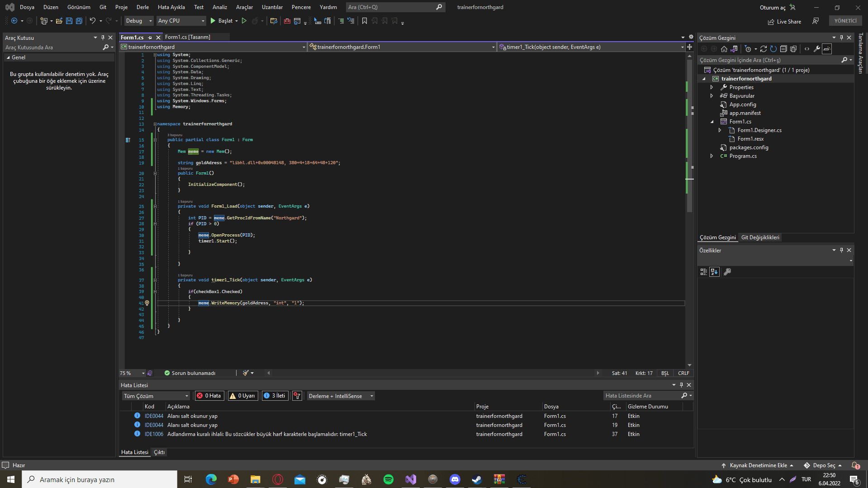868x488 pixels.
Task: Collapse all nodes in Çözüm Gezgini
Action: [x=783, y=49]
